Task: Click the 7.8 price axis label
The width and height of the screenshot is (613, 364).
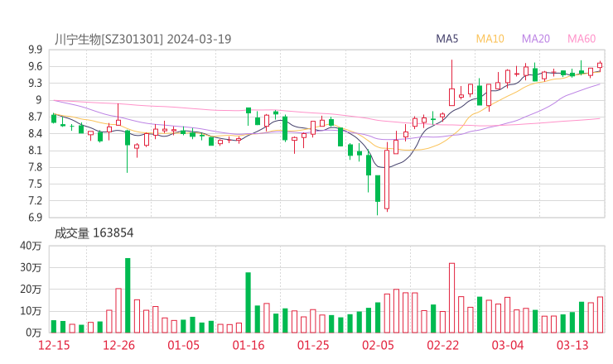Action: click(35, 167)
